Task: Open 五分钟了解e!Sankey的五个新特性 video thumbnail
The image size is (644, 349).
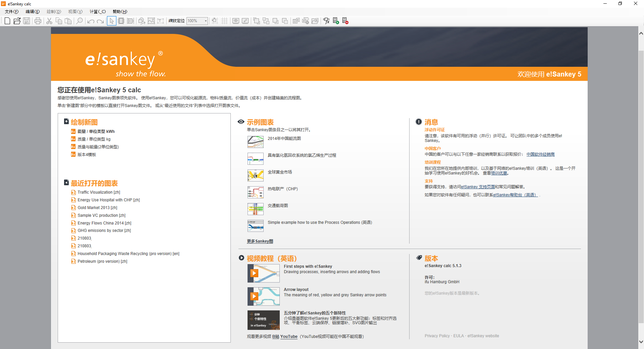Action: click(x=264, y=320)
